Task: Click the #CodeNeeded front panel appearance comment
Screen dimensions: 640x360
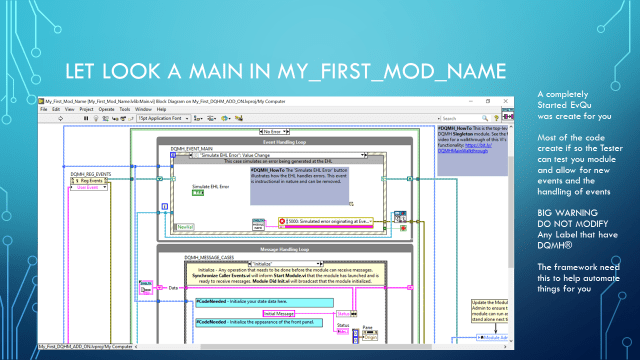Action: 259,322
